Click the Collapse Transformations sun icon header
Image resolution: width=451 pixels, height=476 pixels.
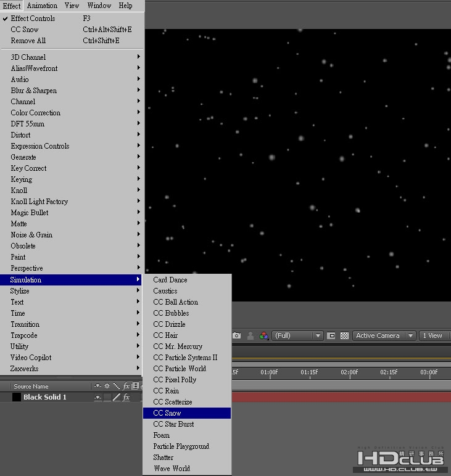coord(107,386)
